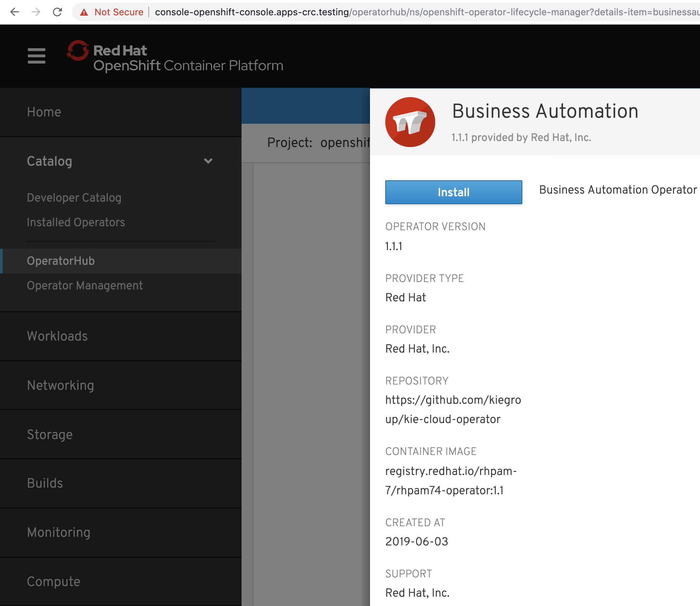Reload the page with refresh icon
This screenshot has width=700, height=606.
(58, 12)
